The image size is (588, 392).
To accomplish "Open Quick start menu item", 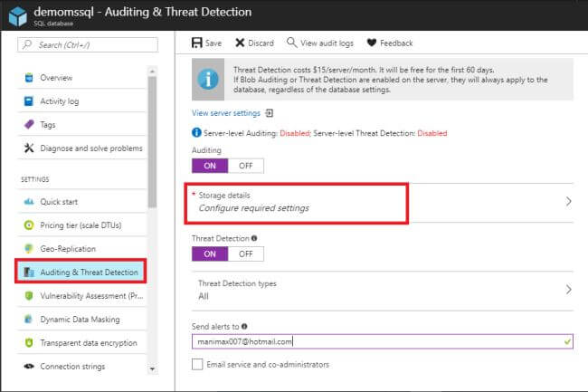I will [x=81, y=202].
